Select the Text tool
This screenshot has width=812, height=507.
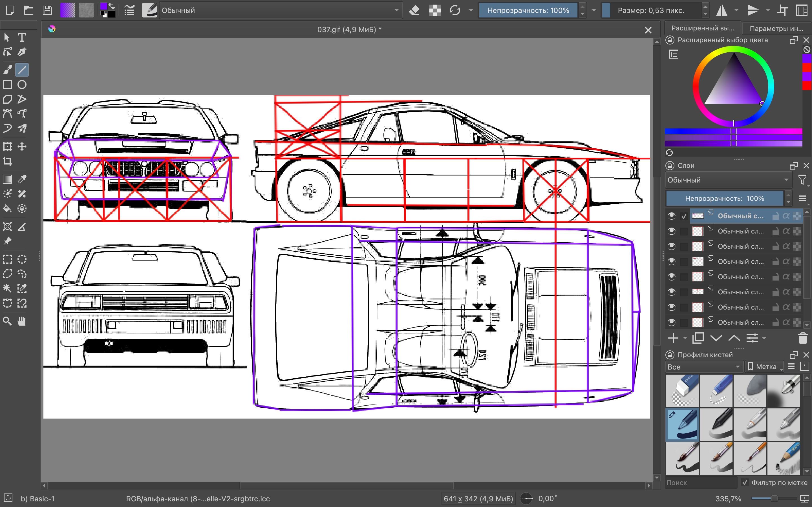[x=22, y=37]
